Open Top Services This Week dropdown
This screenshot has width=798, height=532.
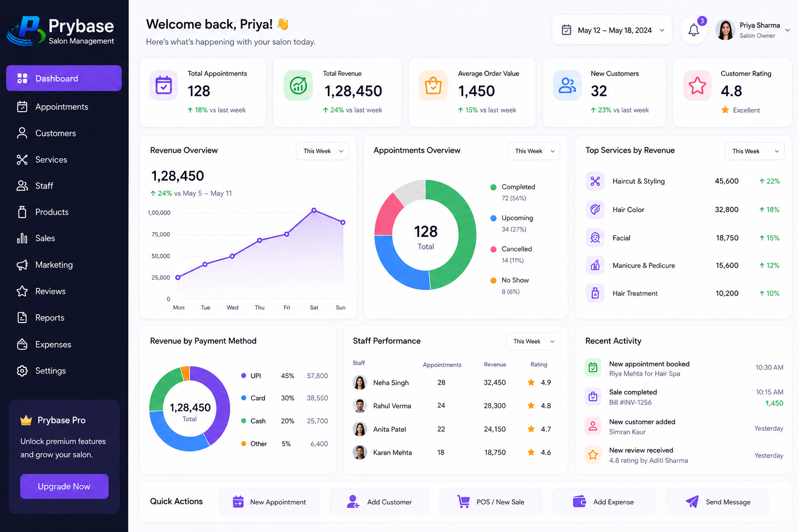[755, 151]
